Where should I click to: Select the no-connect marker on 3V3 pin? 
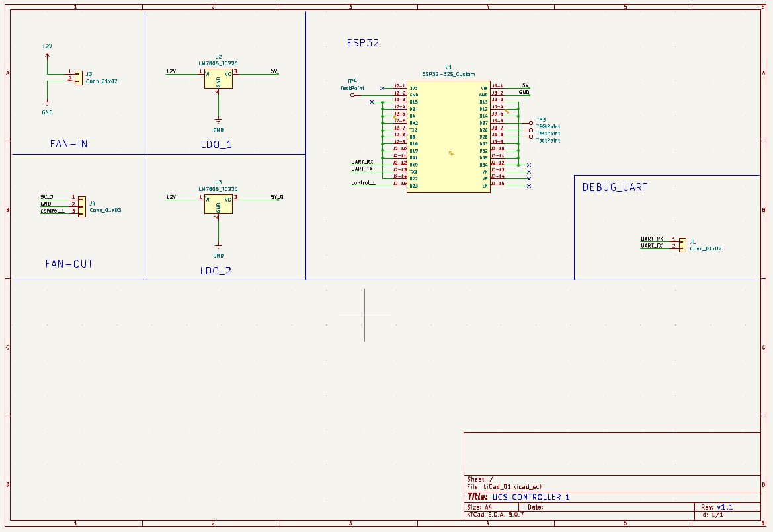382,88
